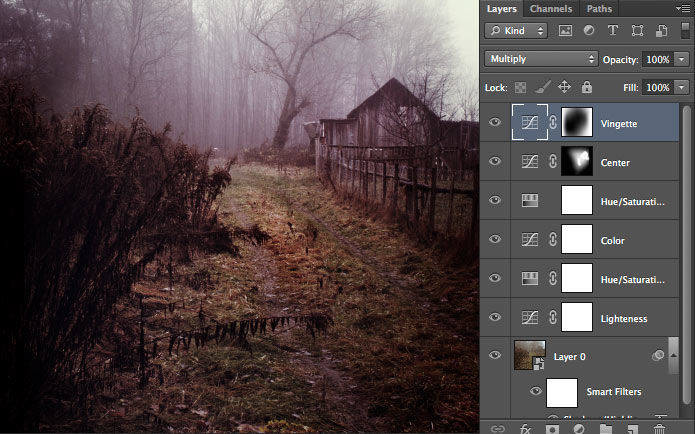Select lower Hue/Saturation adjustment icon
Screen dimensions: 695x434
tap(530, 278)
